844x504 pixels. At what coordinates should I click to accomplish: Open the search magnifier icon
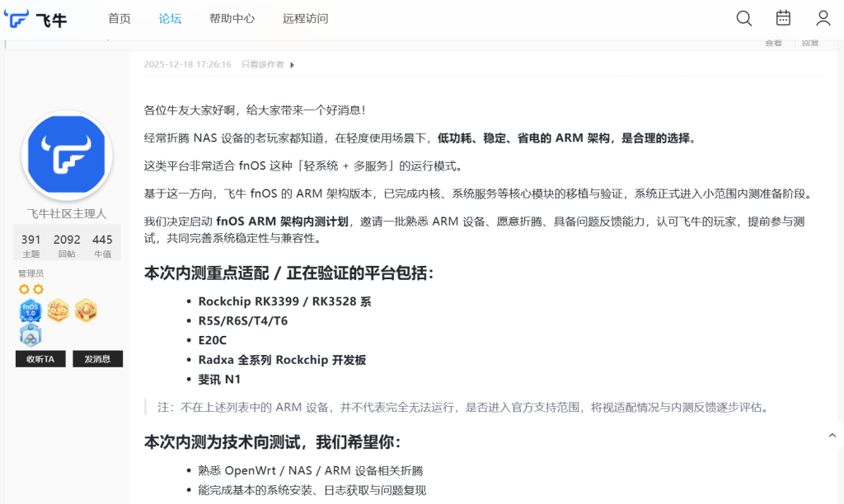743,18
